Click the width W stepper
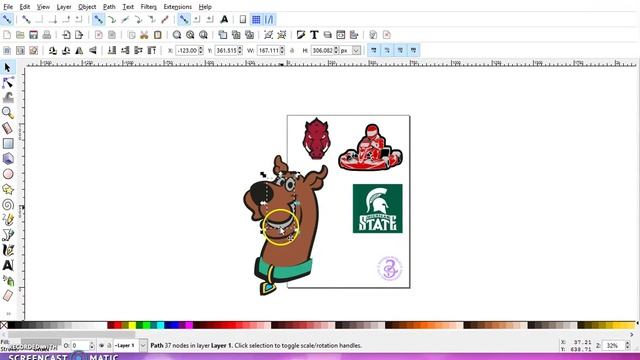This screenshot has height=360, width=640. click(282, 50)
